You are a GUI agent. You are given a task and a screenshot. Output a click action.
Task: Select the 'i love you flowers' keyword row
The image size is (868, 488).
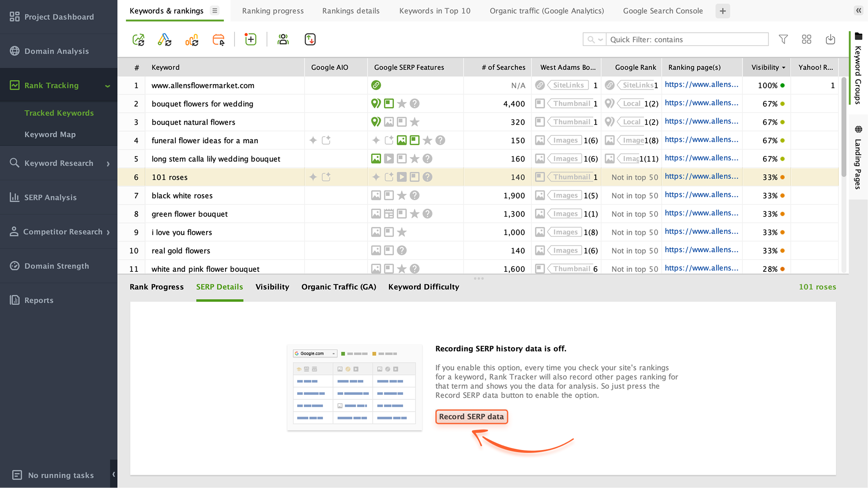pos(478,232)
